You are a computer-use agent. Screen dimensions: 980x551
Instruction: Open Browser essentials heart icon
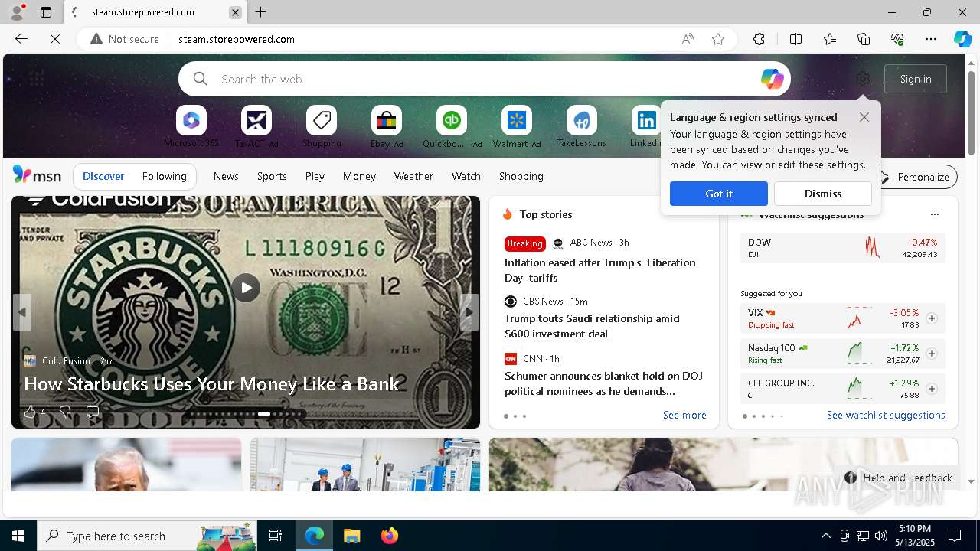tap(897, 39)
